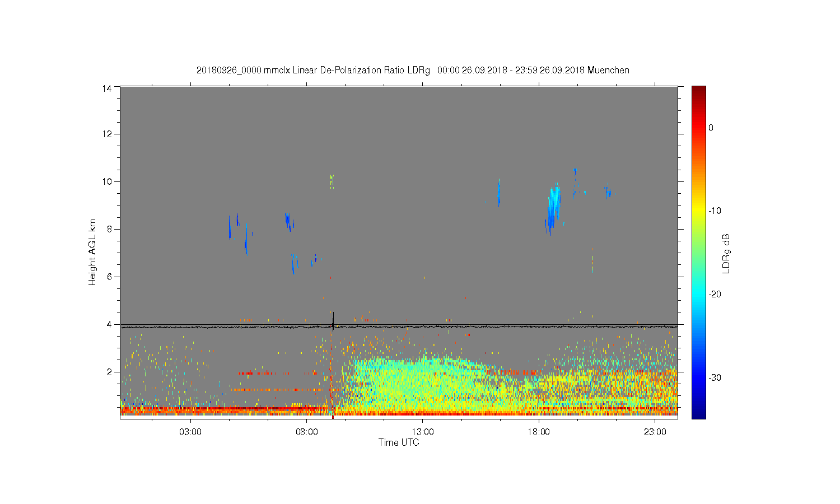Click the height tick label '2'
Screen dimensions: 840x504
pyautogui.click(x=110, y=372)
